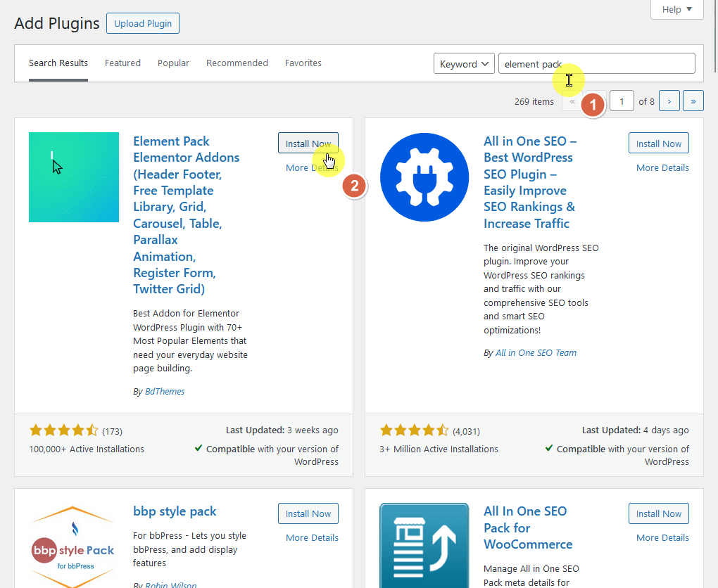Click the current page number field
Image resolution: width=718 pixels, height=588 pixels.
[622, 101]
